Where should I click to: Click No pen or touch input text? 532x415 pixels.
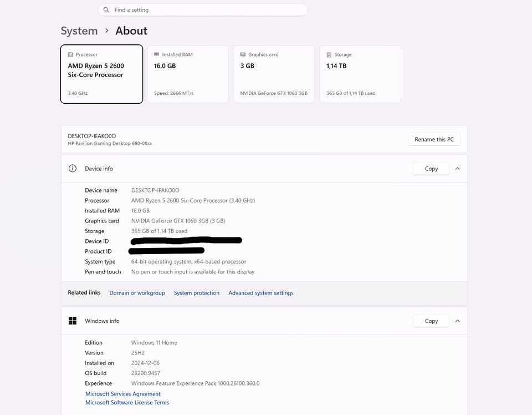click(193, 272)
